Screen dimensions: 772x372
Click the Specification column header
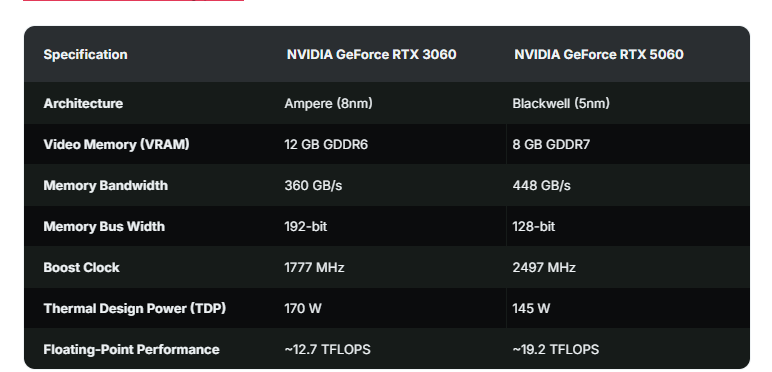85,55
